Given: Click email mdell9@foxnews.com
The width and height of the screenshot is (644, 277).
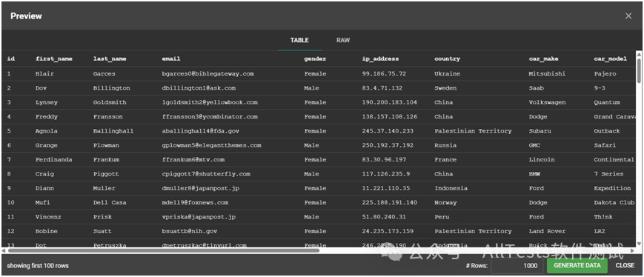Looking at the screenshot, I should [195, 203].
